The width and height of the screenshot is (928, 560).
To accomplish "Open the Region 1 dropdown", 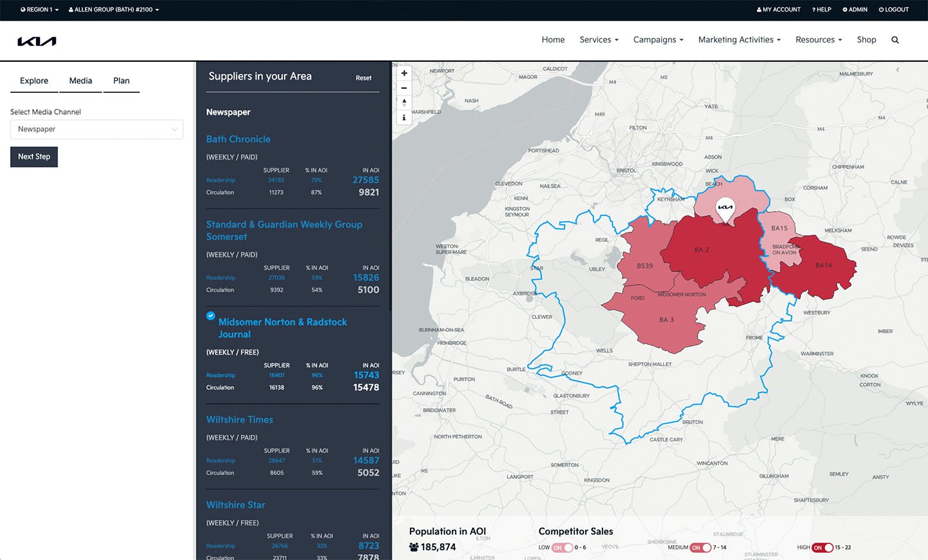I will click(39, 10).
